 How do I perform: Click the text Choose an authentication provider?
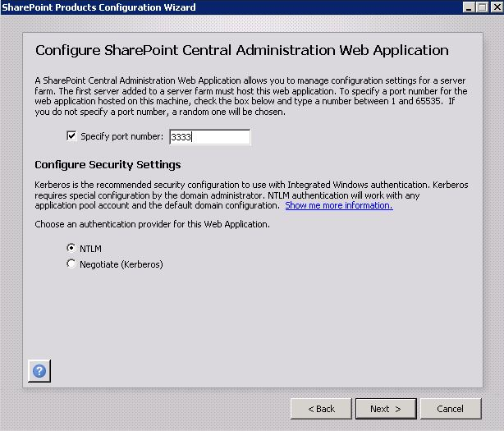(x=152, y=224)
